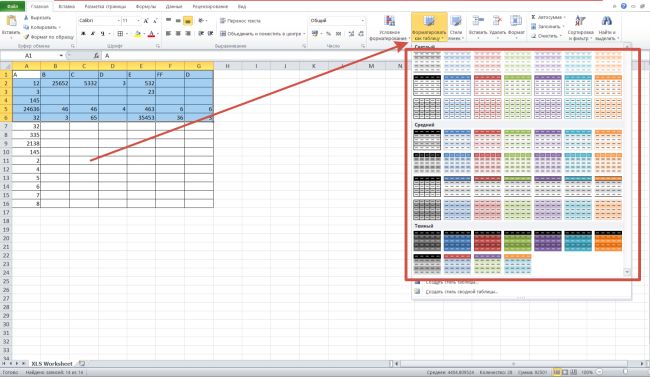Decrease decimal places
This screenshot has width=650, height=377.
[361, 34]
